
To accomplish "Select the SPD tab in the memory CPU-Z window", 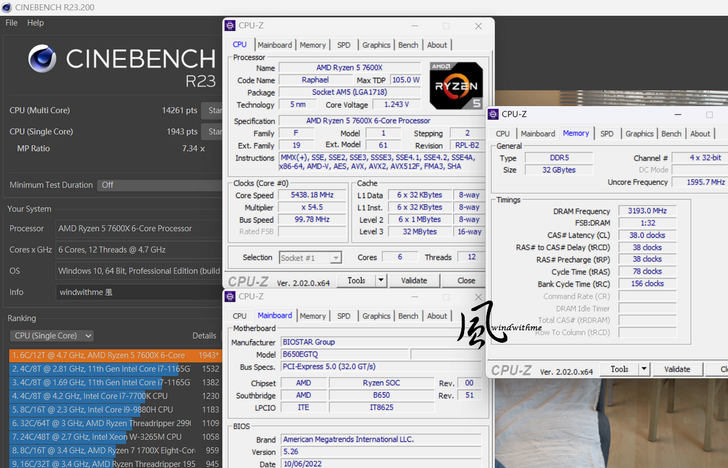I will coord(607,133).
